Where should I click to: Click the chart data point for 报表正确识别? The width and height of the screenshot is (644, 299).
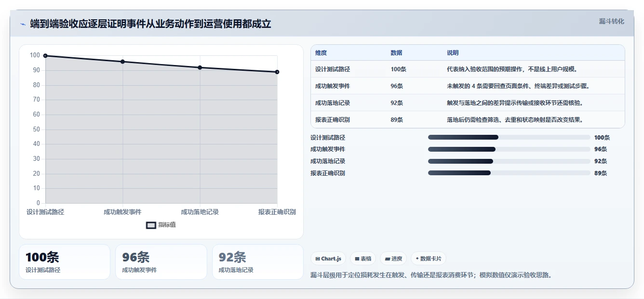click(277, 72)
